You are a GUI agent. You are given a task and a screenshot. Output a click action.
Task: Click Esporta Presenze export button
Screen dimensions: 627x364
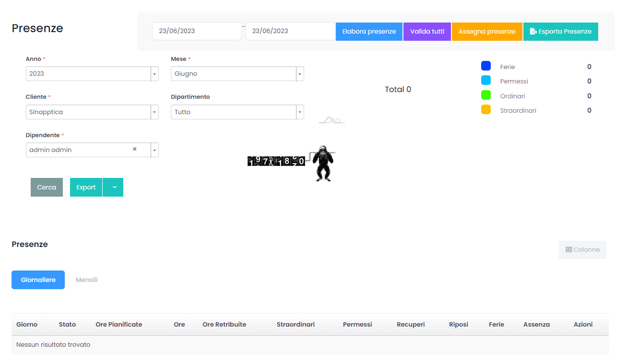pyautogui.click(x=560, y=32)
